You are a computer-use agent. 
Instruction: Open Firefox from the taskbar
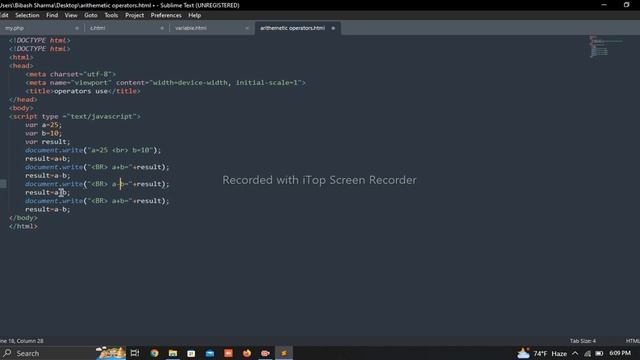click(x=247, y=353)
